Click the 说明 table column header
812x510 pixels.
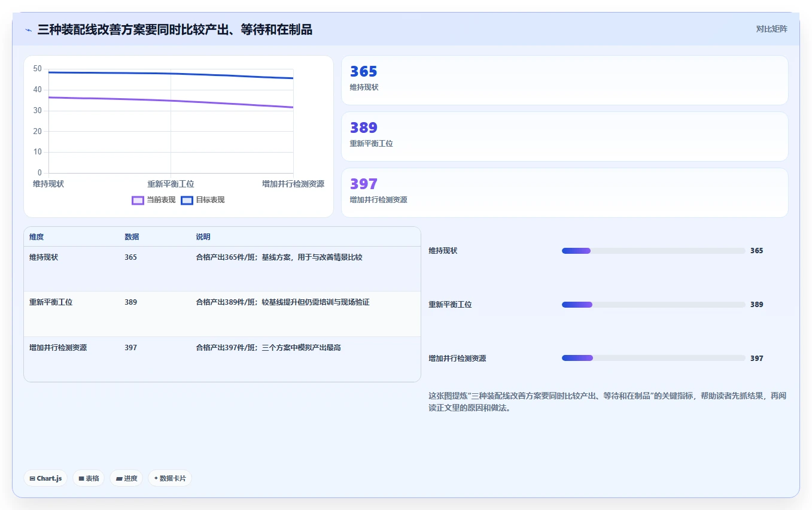tap(203, 237)
